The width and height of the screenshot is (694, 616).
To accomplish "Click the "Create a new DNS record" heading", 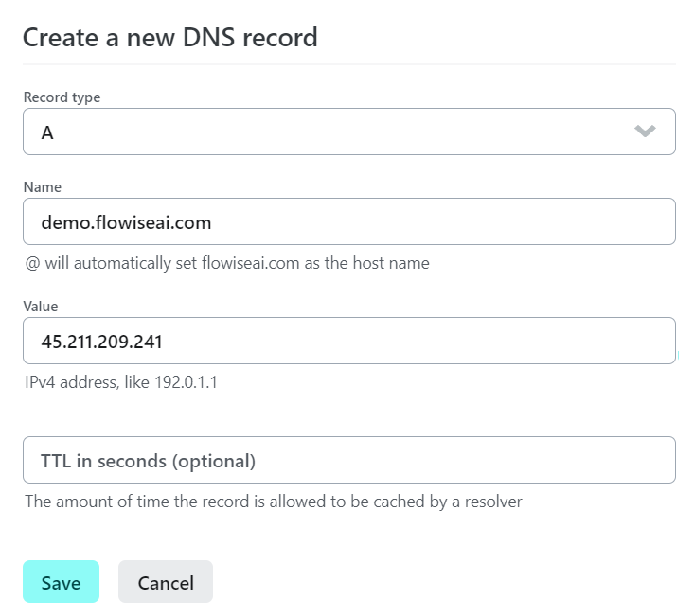I will (x=169, y=38).
